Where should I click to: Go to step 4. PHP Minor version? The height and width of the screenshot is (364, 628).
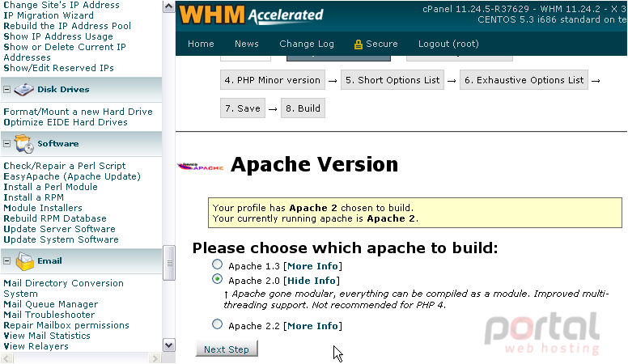(273, 80)
